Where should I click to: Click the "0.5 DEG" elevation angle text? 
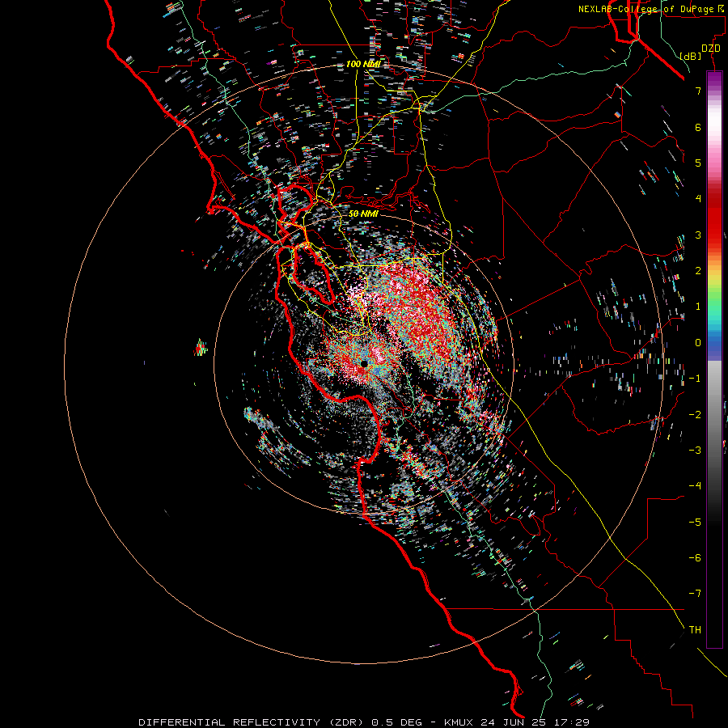pyautogui.click(x=397, y=722)
